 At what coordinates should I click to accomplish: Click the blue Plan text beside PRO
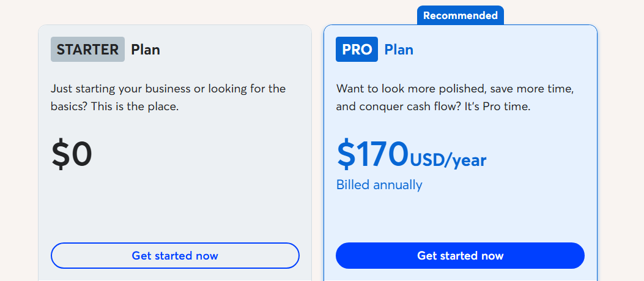[399, 50]
